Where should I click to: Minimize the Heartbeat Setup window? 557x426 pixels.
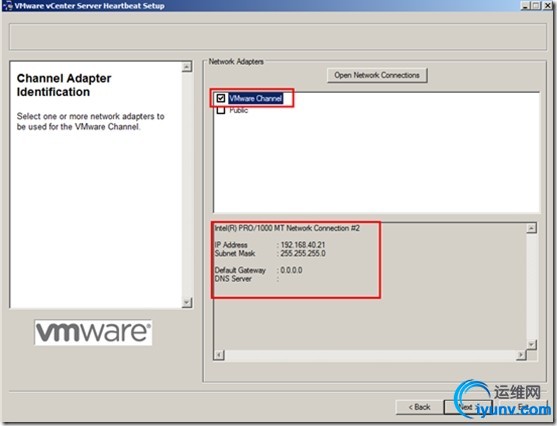coord(525,6)
